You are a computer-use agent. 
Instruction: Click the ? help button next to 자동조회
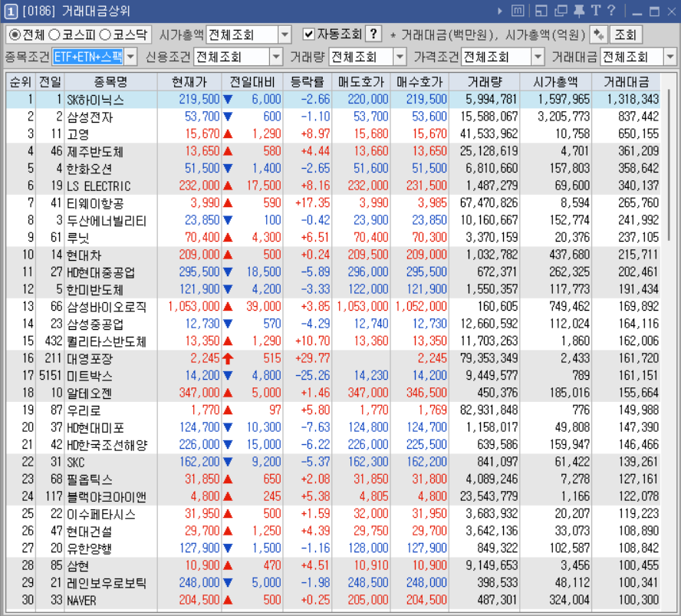pyautogui.click(x=373, y=34)
